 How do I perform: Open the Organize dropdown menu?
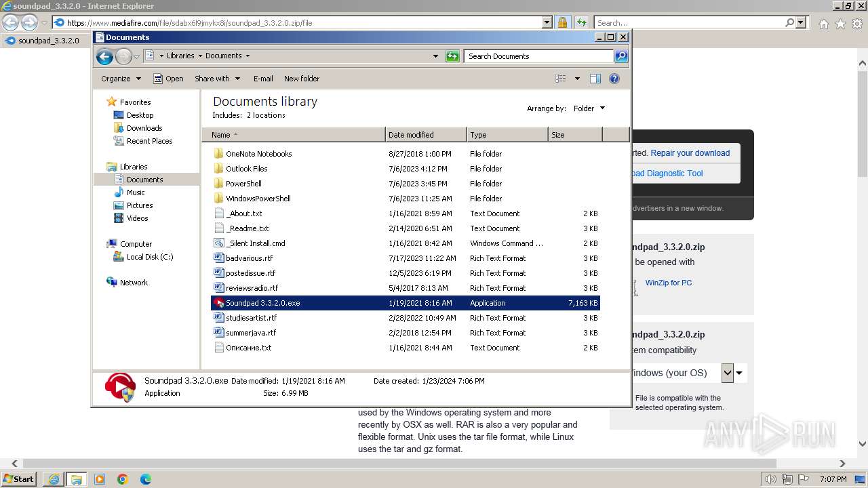(121, 79)
